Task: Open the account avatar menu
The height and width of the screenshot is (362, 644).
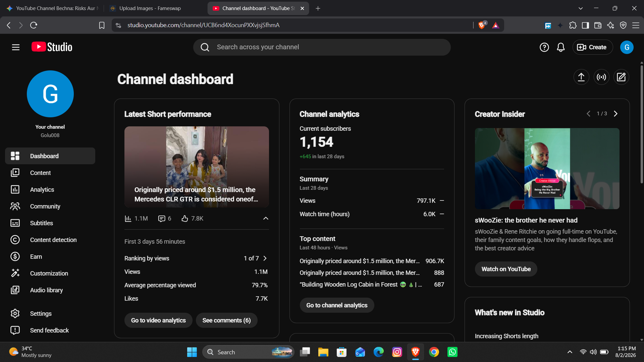Action: [627, 47]
